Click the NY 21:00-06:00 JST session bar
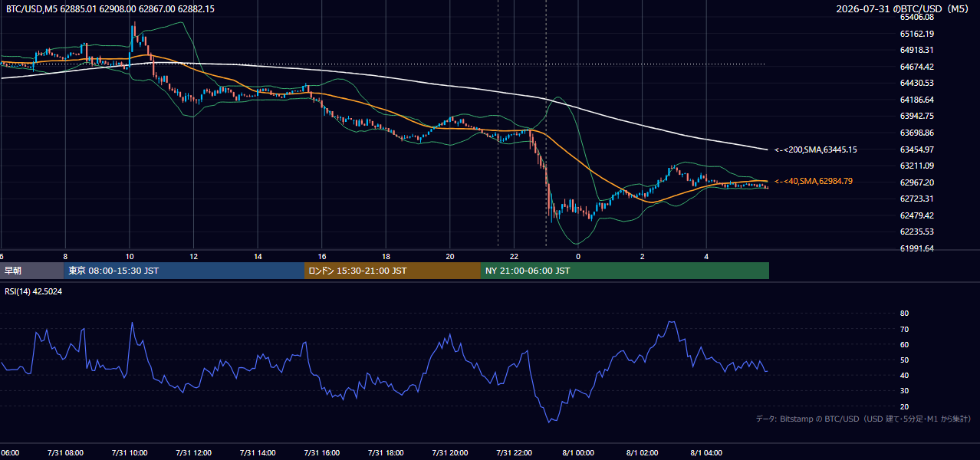Screen dimensions: 980x460 625,271
